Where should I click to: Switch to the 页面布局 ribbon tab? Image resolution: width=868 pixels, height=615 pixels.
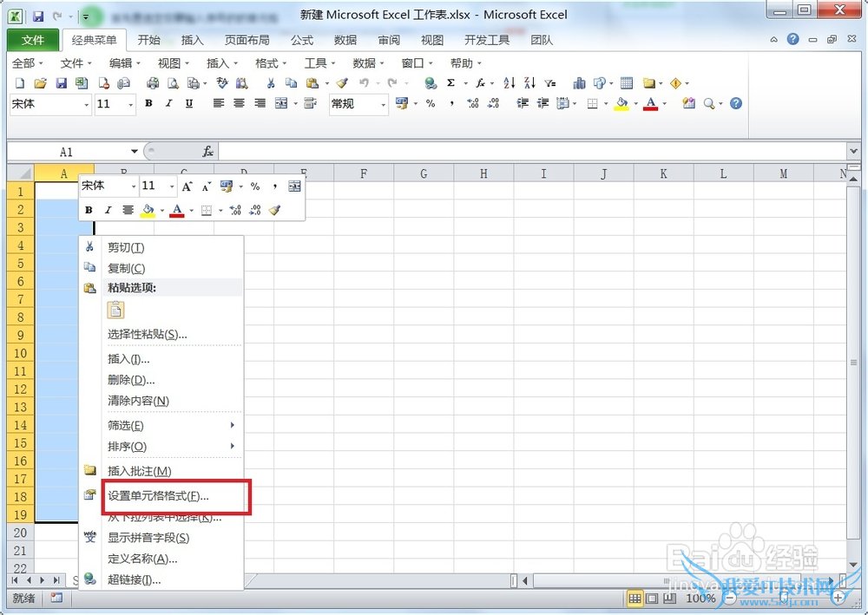click(247, 41)
